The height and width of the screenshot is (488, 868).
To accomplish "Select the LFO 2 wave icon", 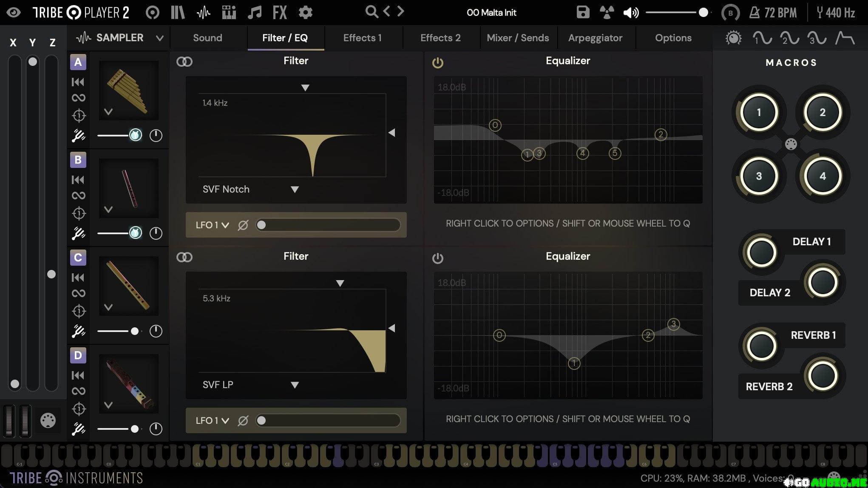I will (789, 38).
